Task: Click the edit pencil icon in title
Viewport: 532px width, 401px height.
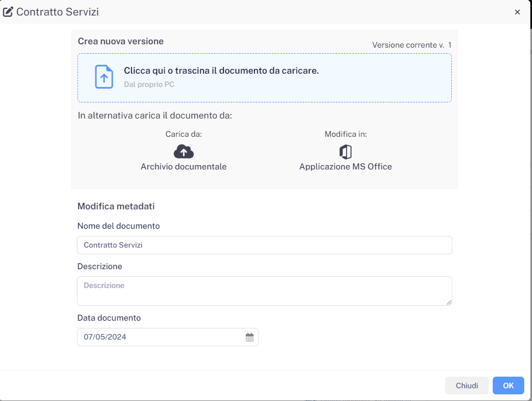Action: (8, 12)
